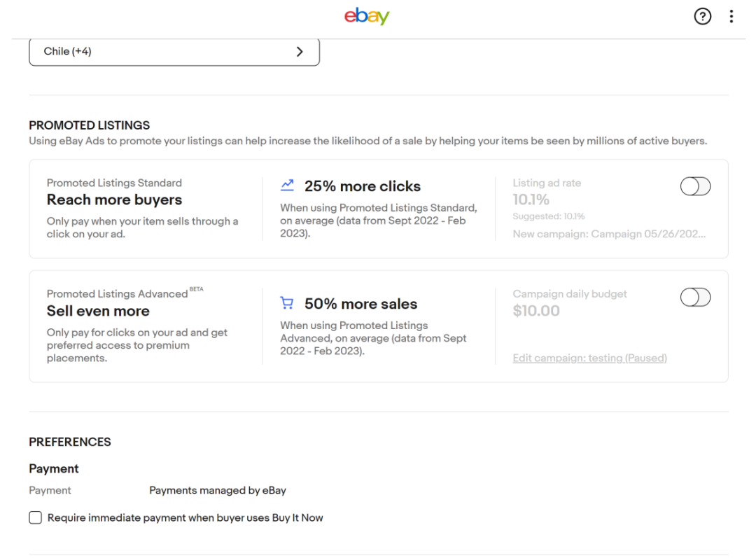Viewport: 756px width, 558px height.
Task: Click the PROMOTED LISTINGS section heading
Action: [89, 125]
